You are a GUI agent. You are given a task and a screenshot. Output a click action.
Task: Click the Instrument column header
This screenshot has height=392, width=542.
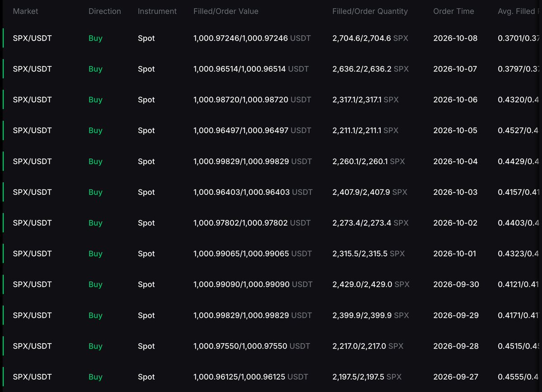[157, 11]
